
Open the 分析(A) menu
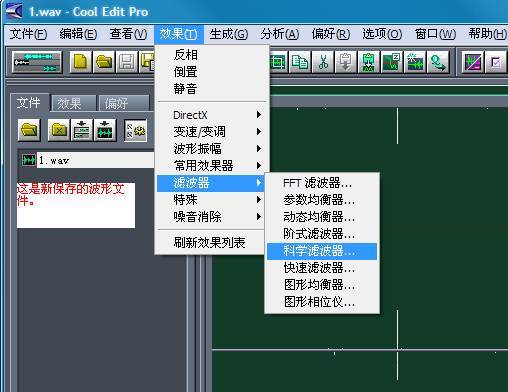tap(280, 34)
